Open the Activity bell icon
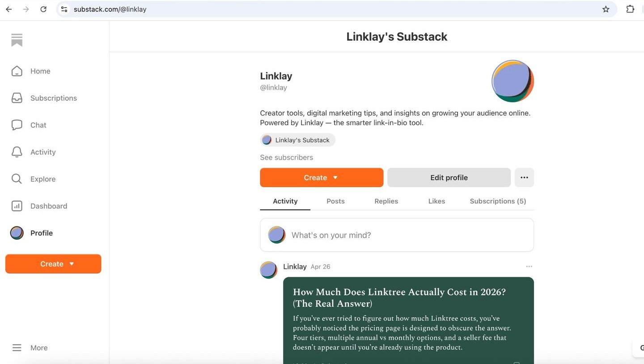 click(17, 152)
